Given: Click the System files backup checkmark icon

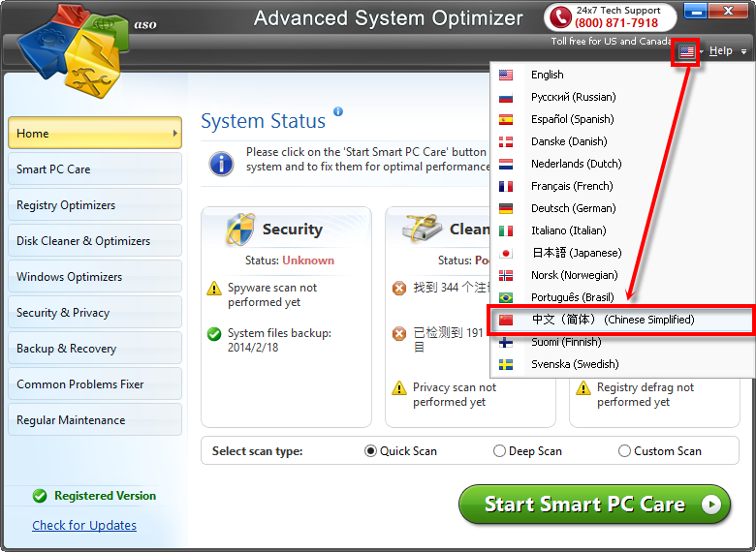Looking at the screenshot, I should point(213,334).
